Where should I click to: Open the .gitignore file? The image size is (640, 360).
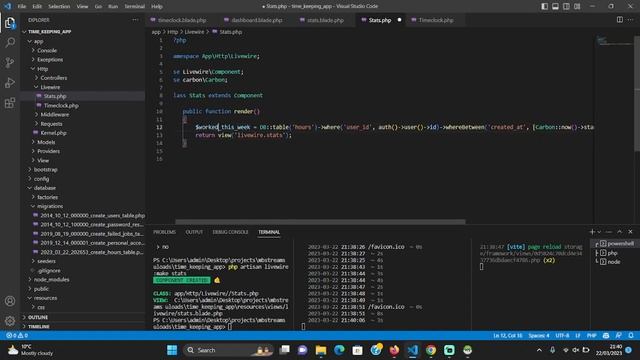coord(49,271)
